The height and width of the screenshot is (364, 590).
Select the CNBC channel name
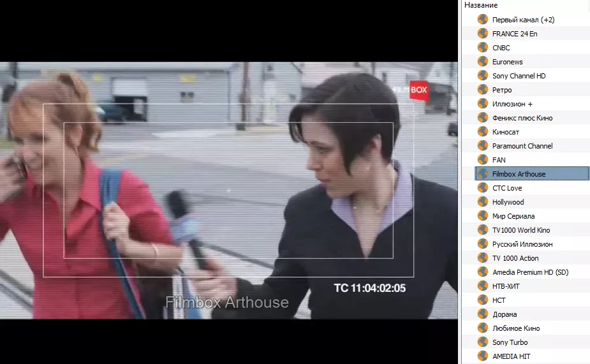click(501, 48)
